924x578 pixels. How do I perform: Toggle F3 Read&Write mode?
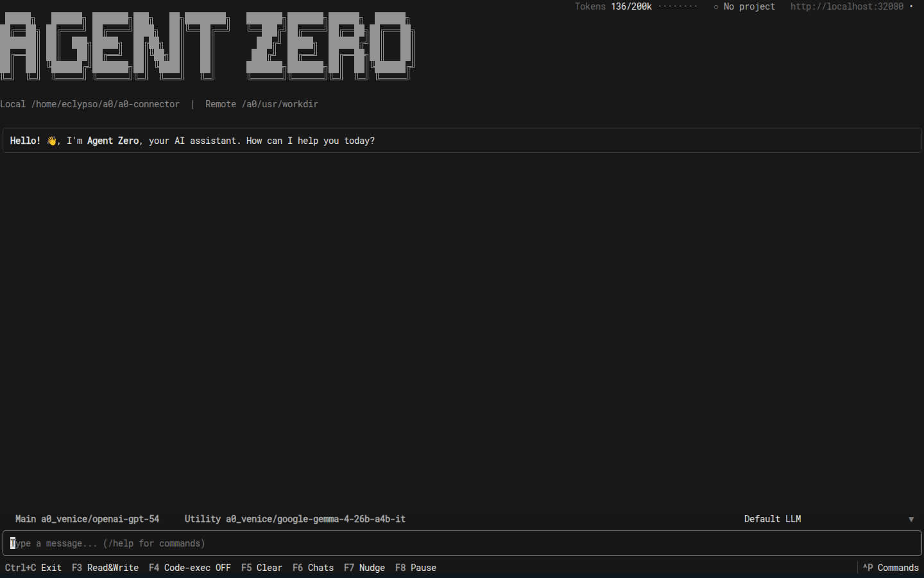point(105,568)
